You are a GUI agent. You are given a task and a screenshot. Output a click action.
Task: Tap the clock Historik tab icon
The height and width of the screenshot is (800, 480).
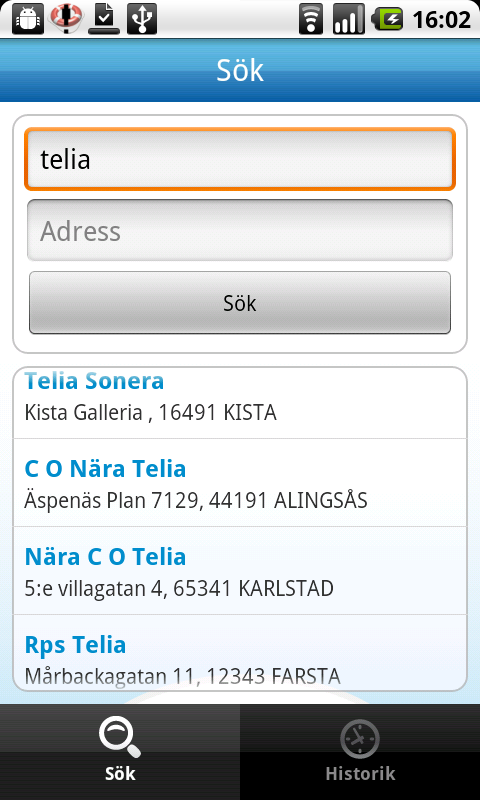360,738
